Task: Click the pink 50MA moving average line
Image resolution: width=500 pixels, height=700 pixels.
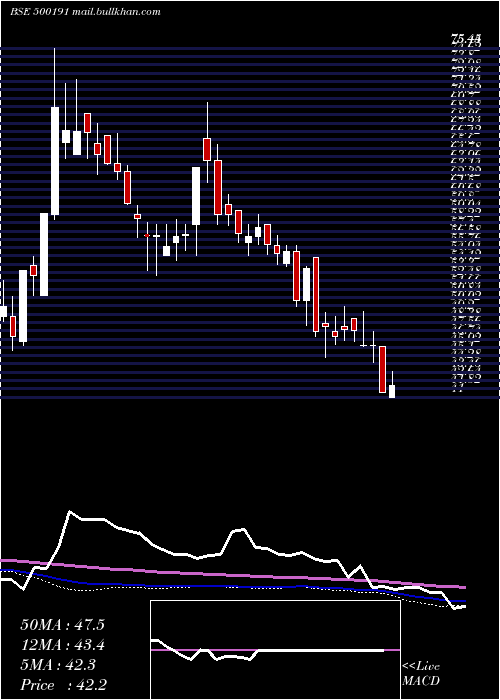Action: [232, 574]
